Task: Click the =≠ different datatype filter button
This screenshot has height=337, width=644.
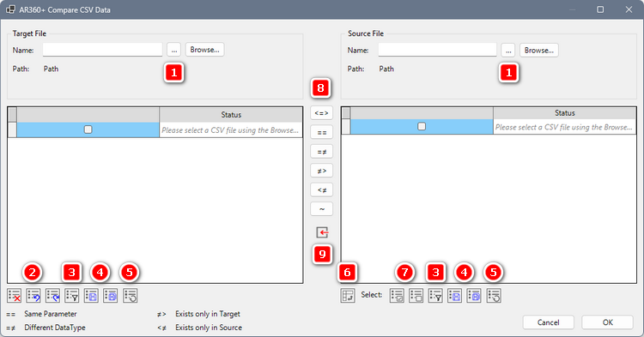Action: pos(322,152)
